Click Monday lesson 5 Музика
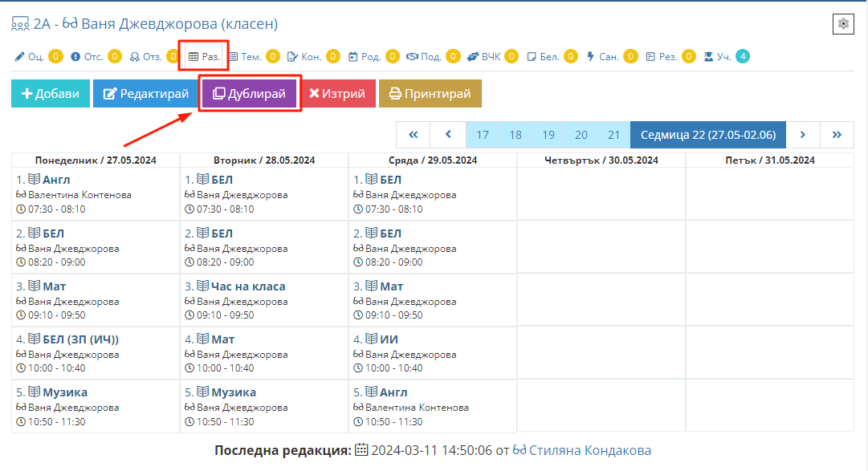The width and height of the screenshot is (868, 471). 65,392
